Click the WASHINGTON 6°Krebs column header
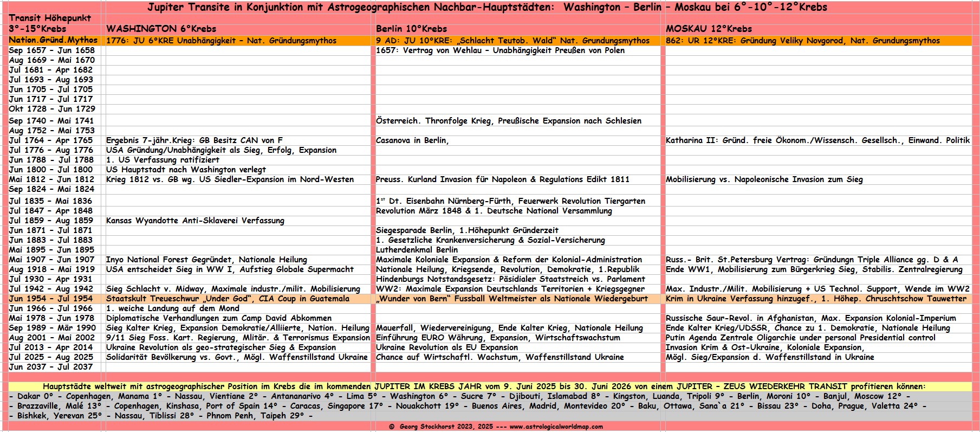The height and width of the screenshot is (432, 980). (x=161, y=29)
